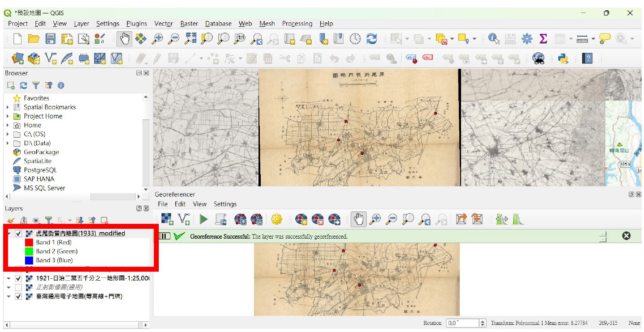Image resolution: width=644 pixels, height=332 pixels.
Task: Create New Shapefile Layer icon
Action: (x=51, y=59)
